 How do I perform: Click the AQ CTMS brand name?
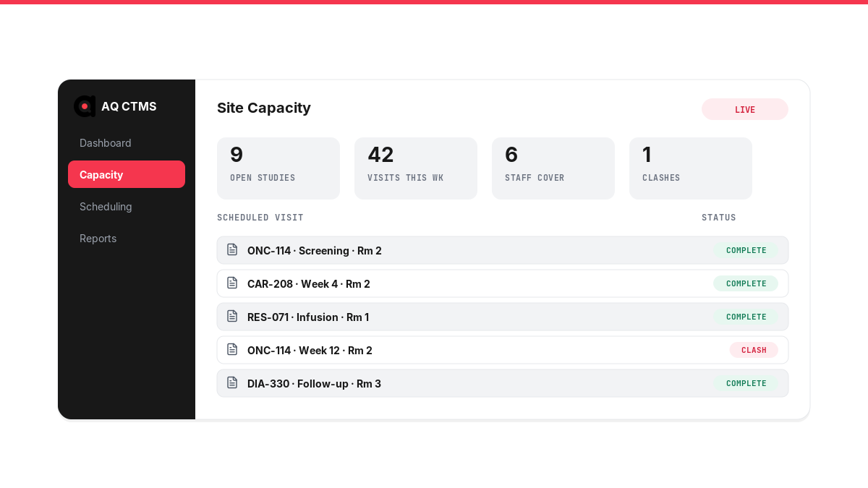pos(129,106)
